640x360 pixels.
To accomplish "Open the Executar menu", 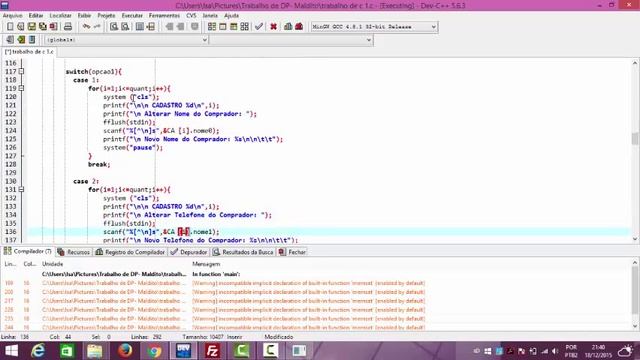I will [x=132, y=16].
